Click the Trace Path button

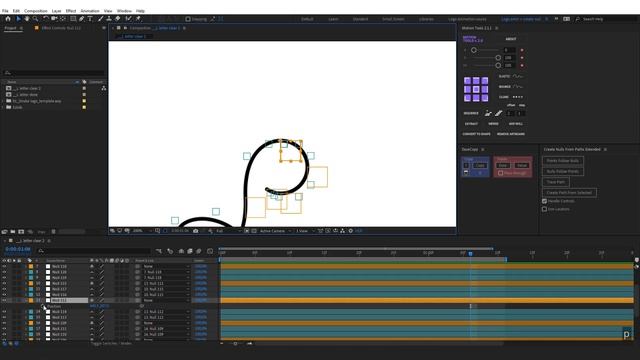coord(556,182)
